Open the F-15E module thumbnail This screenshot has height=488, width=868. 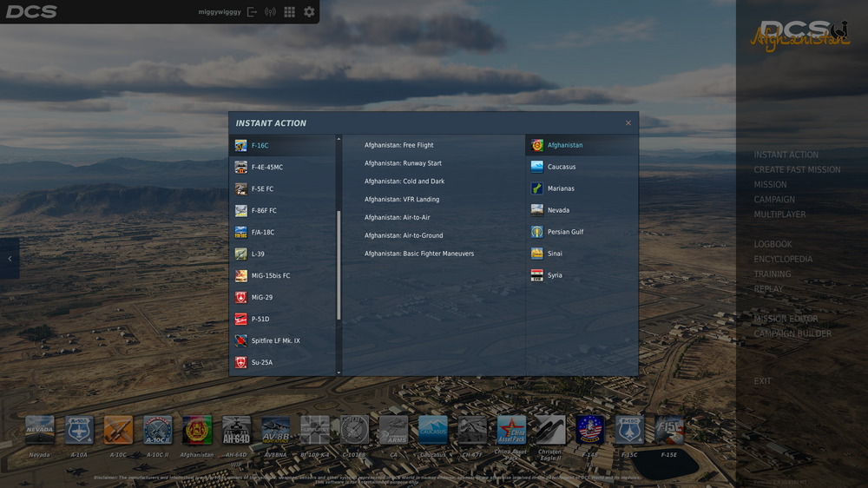(668, 430)
